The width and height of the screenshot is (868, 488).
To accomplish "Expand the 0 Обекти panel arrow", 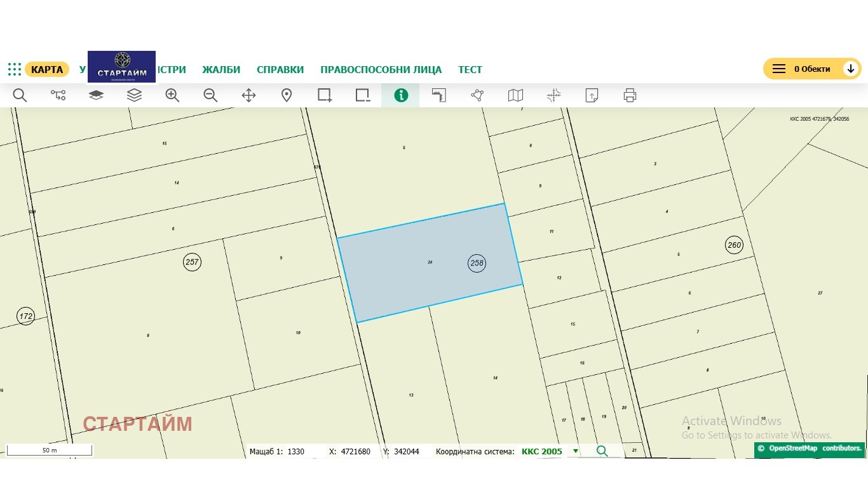I will [x=851, y=69].
